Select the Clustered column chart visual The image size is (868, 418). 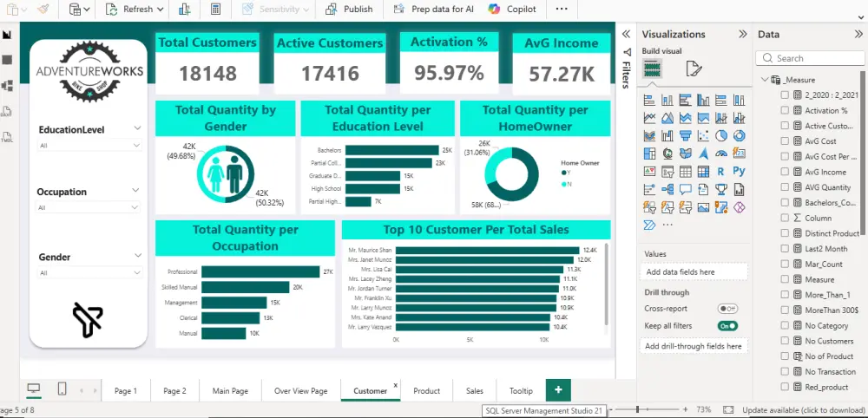(x=703, y=100)
